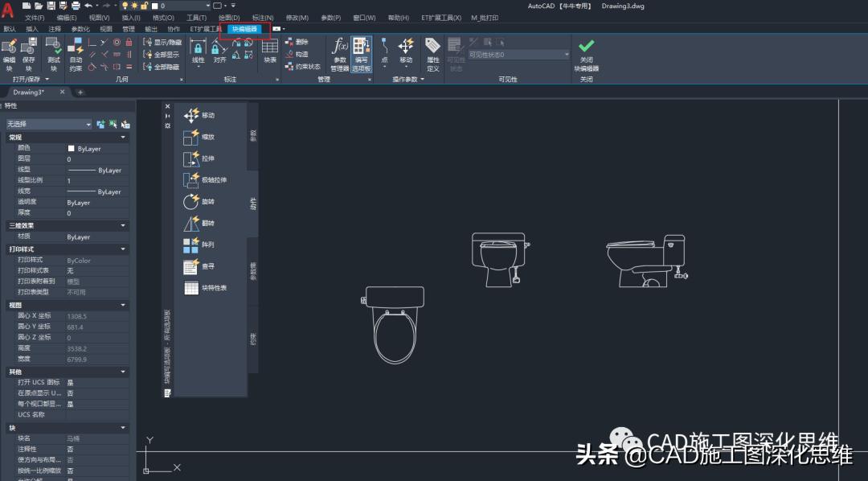Select the Scale action in the palette

tap(205, 136)
